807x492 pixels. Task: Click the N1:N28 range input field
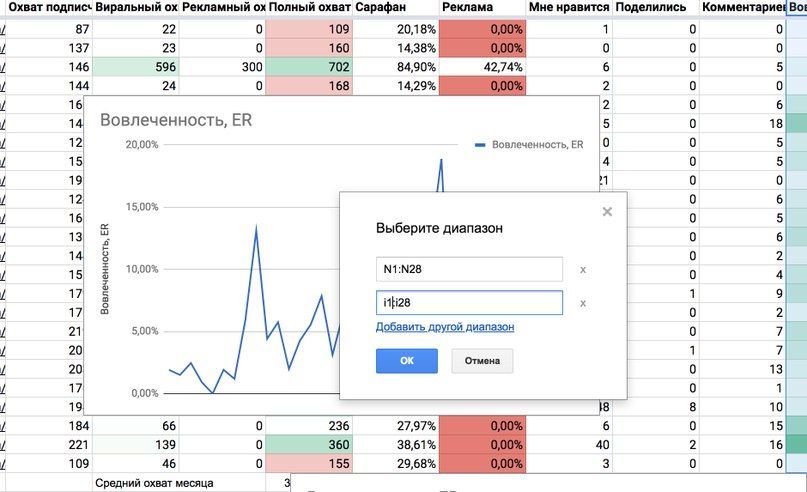point(469,269)
